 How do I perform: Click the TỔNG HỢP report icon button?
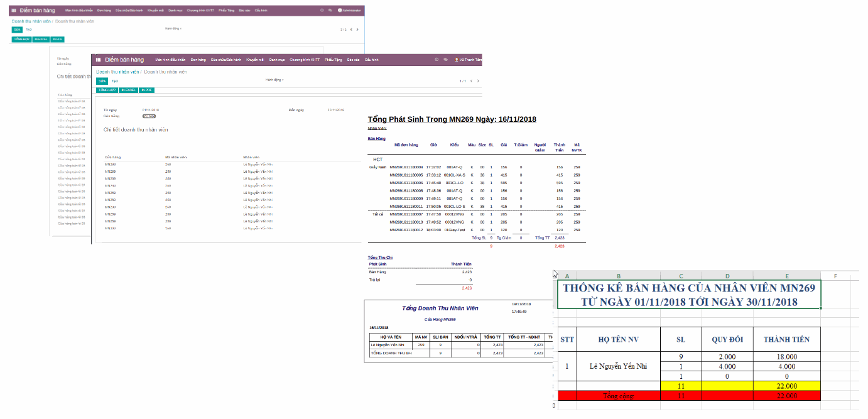[106, 89]
